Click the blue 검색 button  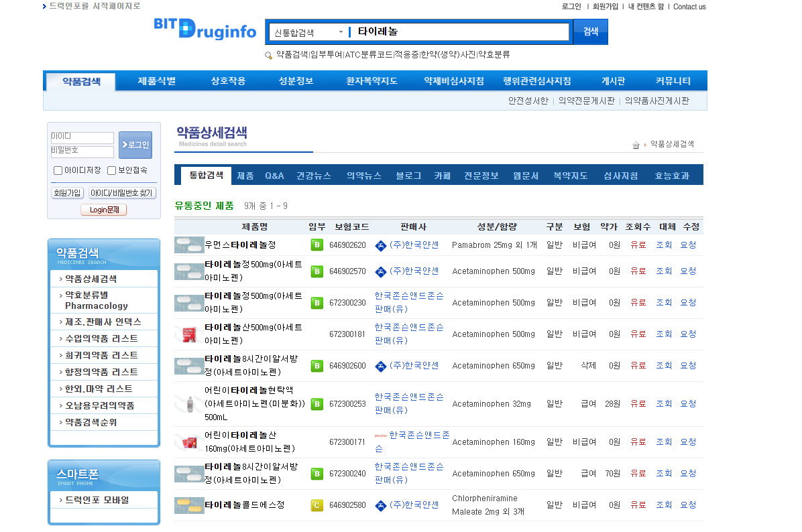click(591, 31)
